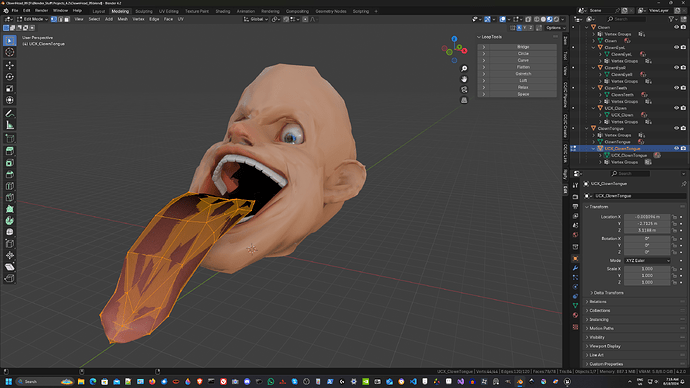Select the Shear tool

[x=10, y=267]
